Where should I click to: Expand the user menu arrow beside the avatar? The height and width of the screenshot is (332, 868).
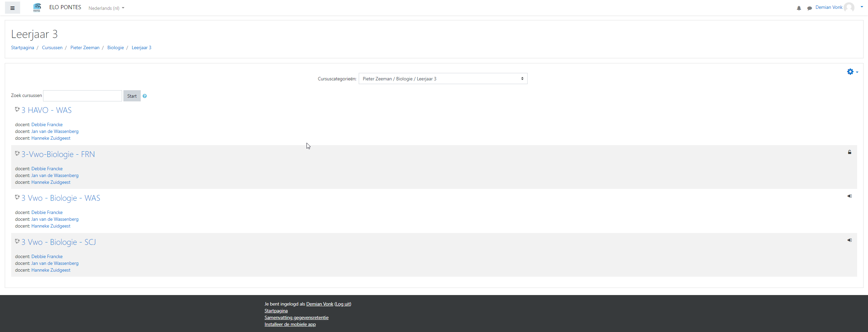pyautogui.click(x=862, y=7)
